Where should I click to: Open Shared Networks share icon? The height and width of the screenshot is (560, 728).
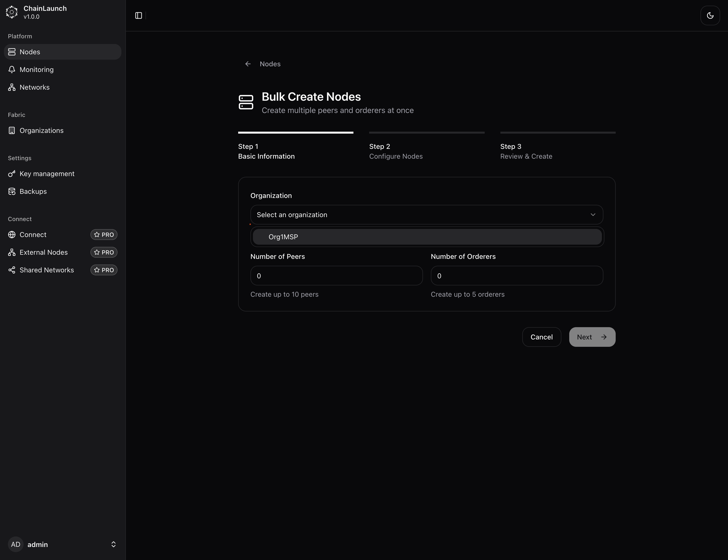pyautogui.click(x=12, y=270)
